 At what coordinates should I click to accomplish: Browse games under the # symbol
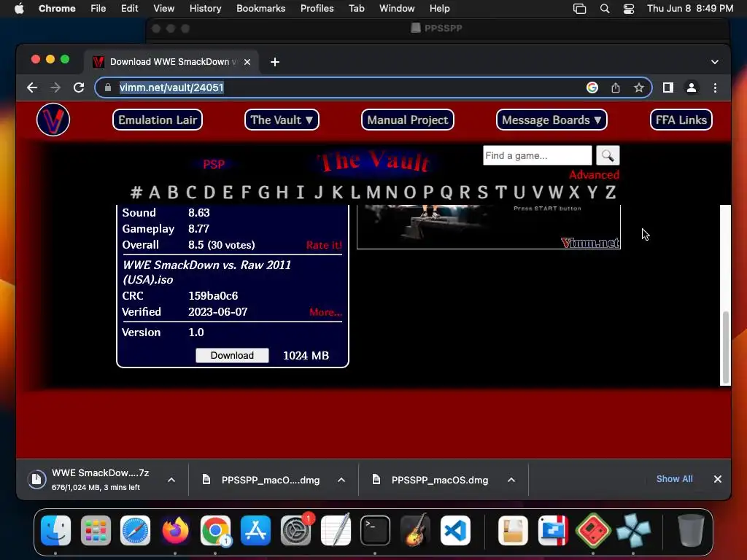(136, 192)
